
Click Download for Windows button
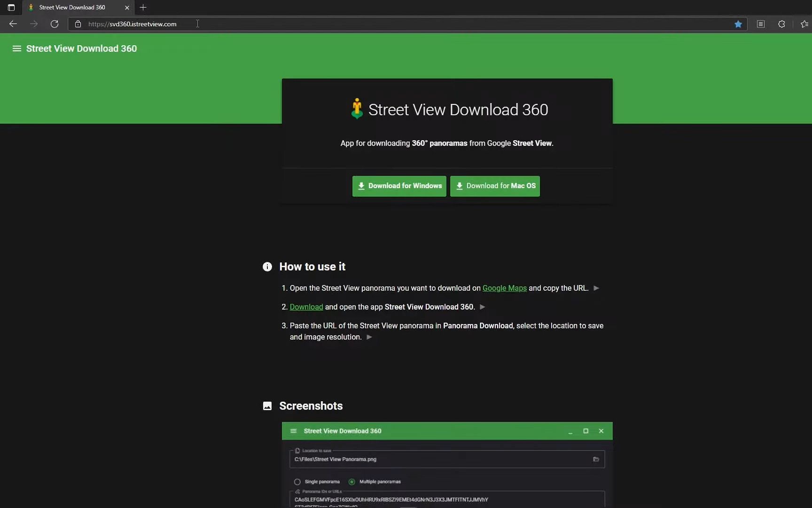point(399,186)
